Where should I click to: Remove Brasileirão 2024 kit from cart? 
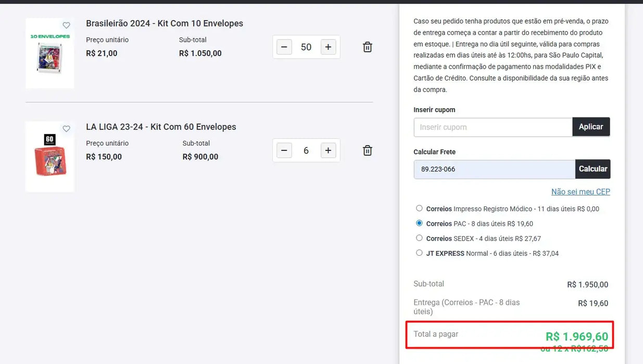click(x=367, y=47)
